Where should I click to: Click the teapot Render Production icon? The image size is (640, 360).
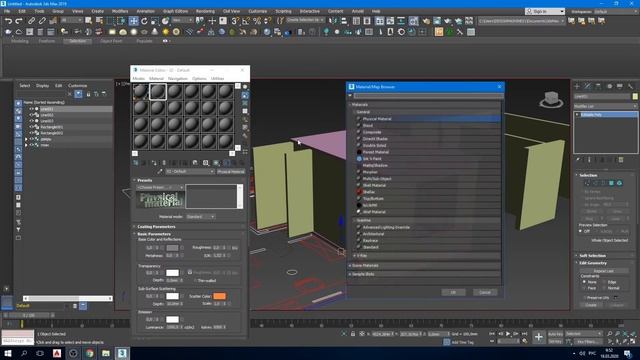point(448,21)
